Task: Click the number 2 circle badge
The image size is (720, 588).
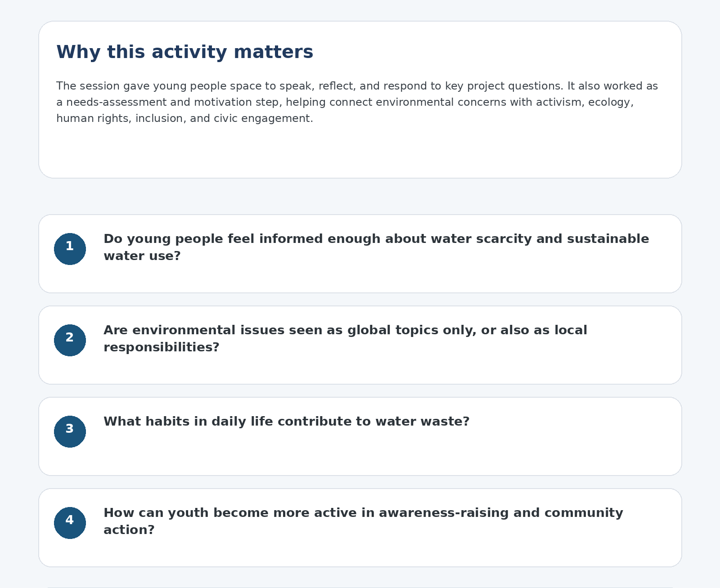Action: tap(70, 340)
